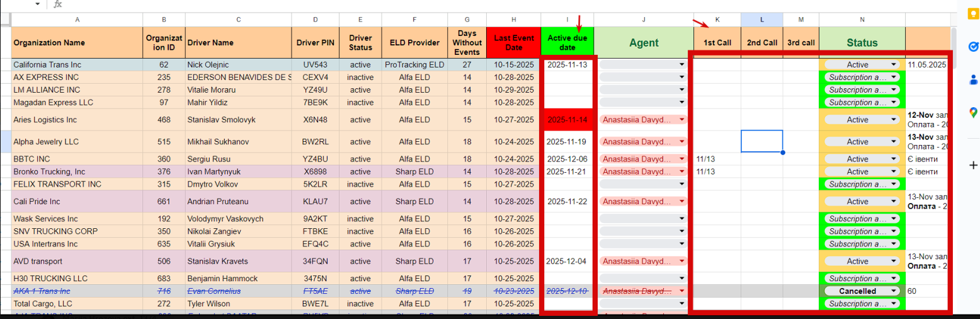Viewport: 980px width, 319px height.
Task: Click the fx formula icon
Action: tap(58, 4)
